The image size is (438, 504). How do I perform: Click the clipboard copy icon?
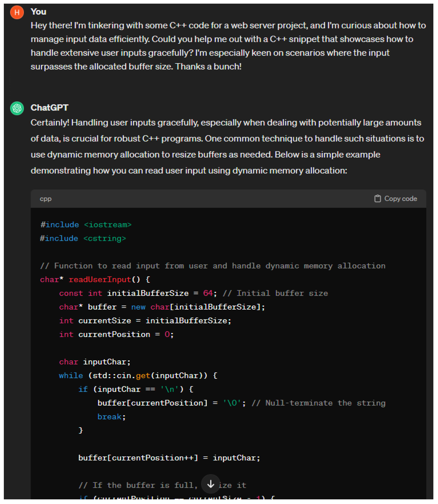(377, 198)
